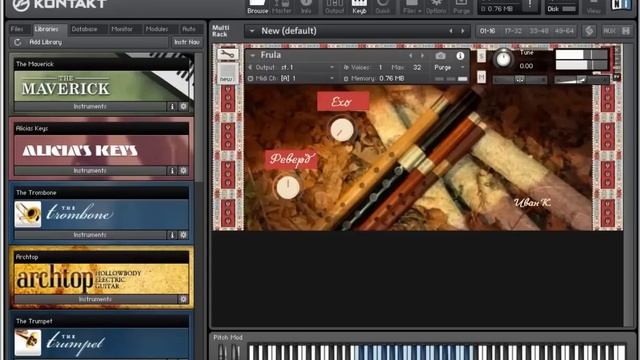Image resolution: width=640 pixels, height=360 pixels.
Task: Select rack page 33-48
Action: pos(538,31)
